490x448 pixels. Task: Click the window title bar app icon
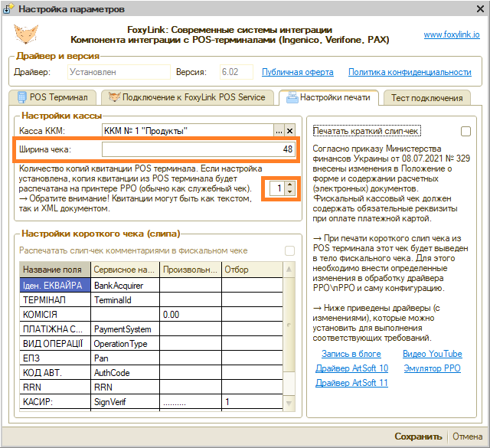coord(8,10)
